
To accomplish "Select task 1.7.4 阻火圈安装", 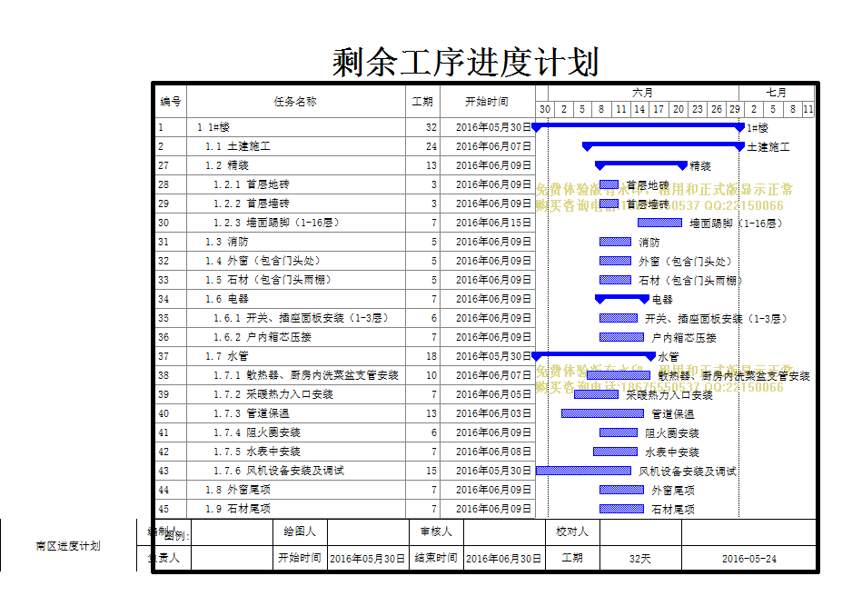I will click(344, 432).
